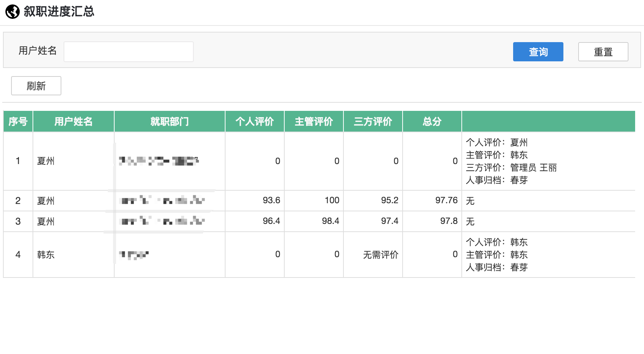The width and height of the screenshot is (644, 354).
Task: Click 三方评价：管理员 王丽 text in row 1
Action: point(511,168)
